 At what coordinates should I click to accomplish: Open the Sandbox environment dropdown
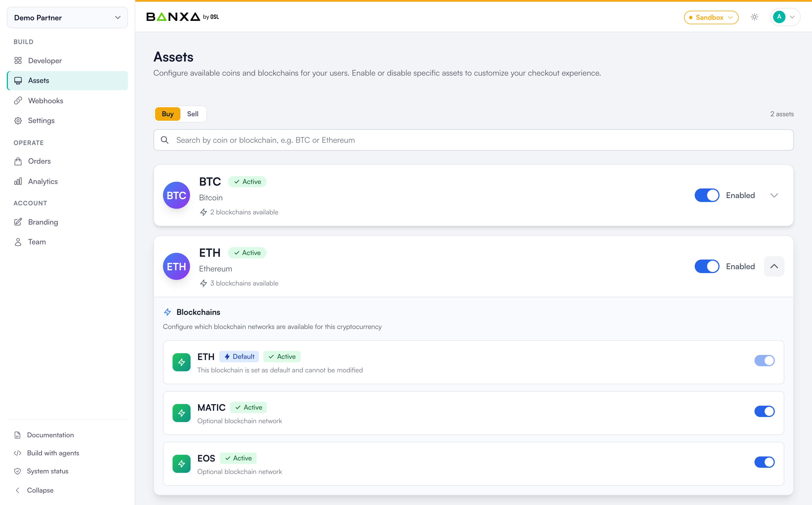pyautogui.click(x=711, y=17)
